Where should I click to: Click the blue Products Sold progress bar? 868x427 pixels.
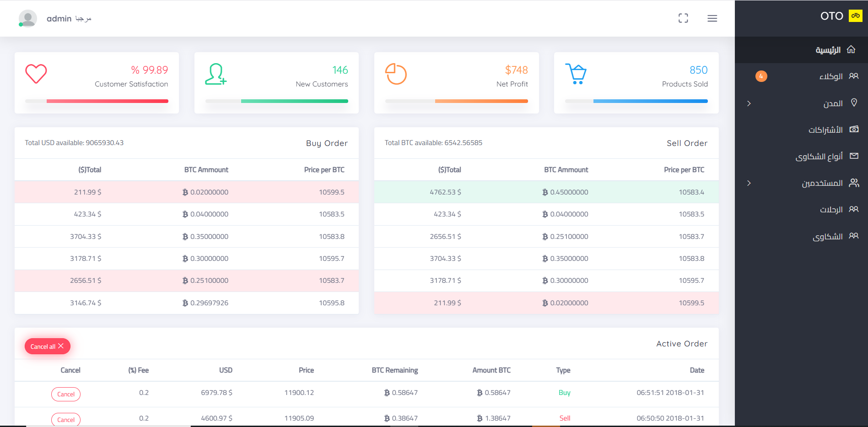point(651,101)
